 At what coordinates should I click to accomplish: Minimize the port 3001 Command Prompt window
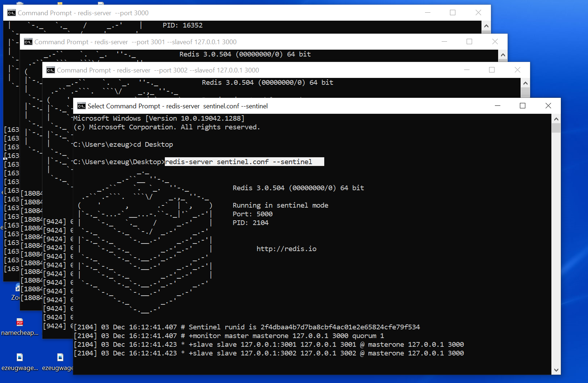(x=444, y=42)
